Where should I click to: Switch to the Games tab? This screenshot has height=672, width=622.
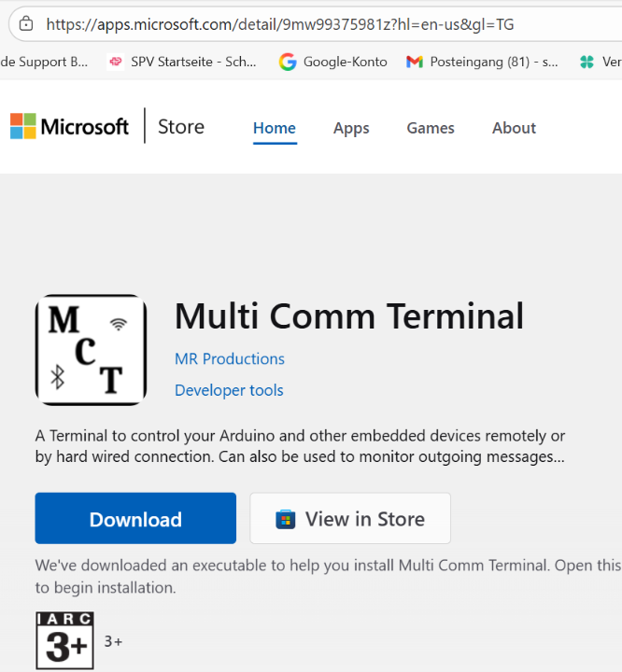[431, 128]
